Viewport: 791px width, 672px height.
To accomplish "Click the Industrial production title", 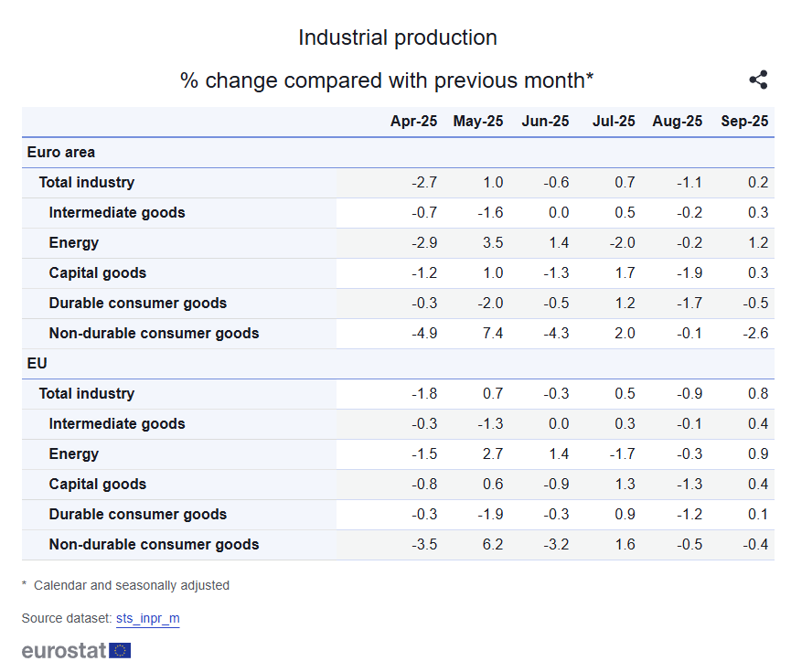I will pos(398,38).
